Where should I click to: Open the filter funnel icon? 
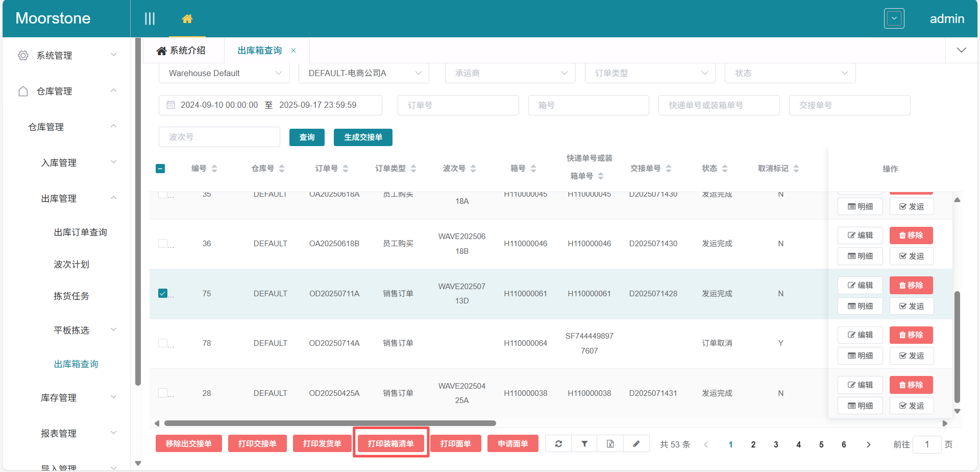click(584, 444)
